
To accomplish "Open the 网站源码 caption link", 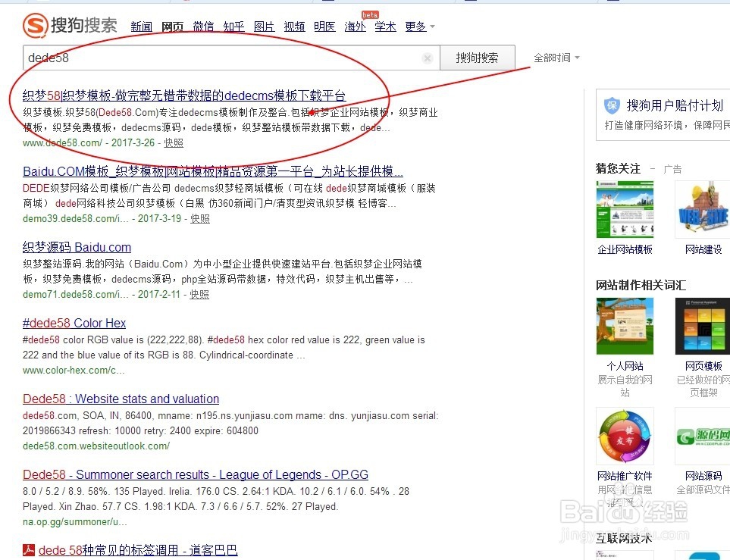I will click(x=703, y=476).
